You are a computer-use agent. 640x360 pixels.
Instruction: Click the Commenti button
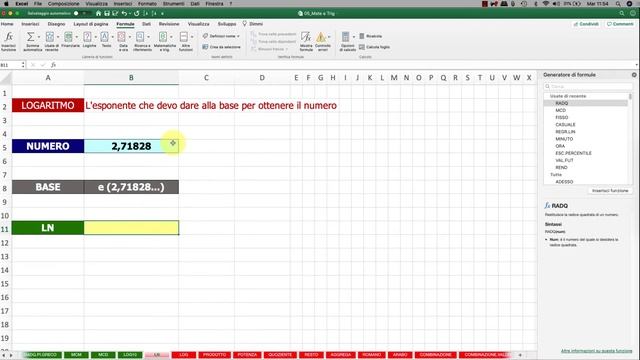[620, 24]
